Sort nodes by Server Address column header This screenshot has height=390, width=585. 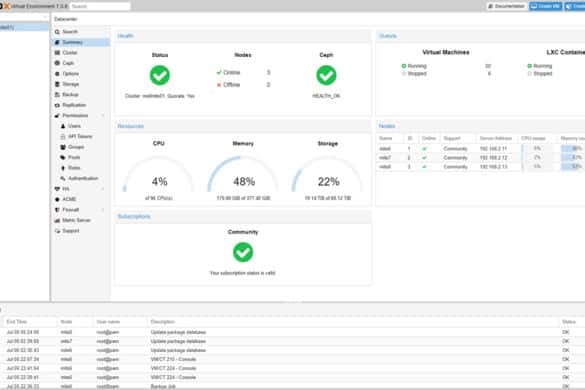pyautogui.click(x=495, y=138)
